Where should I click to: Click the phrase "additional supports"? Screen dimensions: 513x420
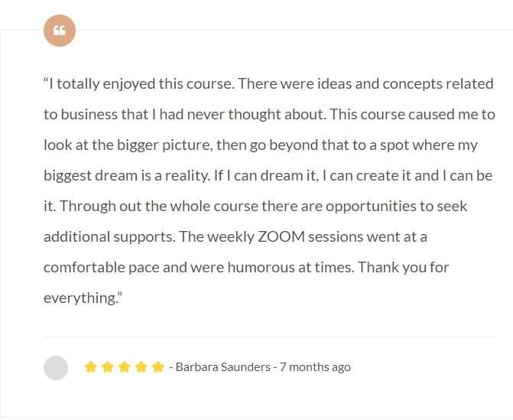tap(108, 236)
